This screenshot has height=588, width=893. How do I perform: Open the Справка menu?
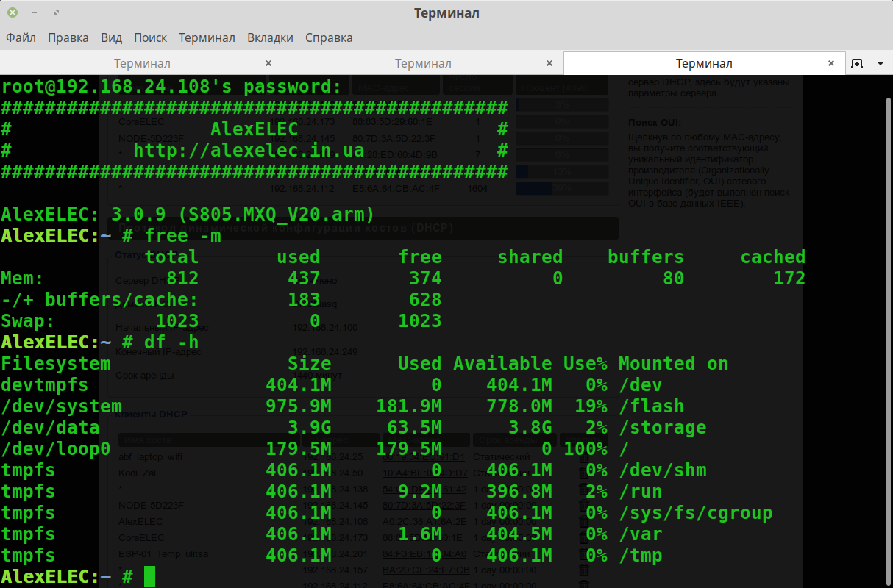pyautogui.click(x=329, y=37)
